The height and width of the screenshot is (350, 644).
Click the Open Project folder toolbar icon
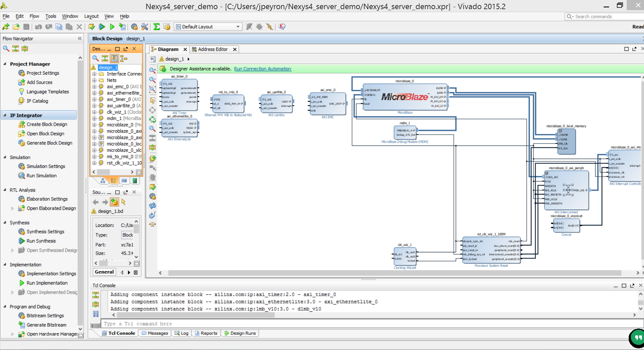coord(16,26)
